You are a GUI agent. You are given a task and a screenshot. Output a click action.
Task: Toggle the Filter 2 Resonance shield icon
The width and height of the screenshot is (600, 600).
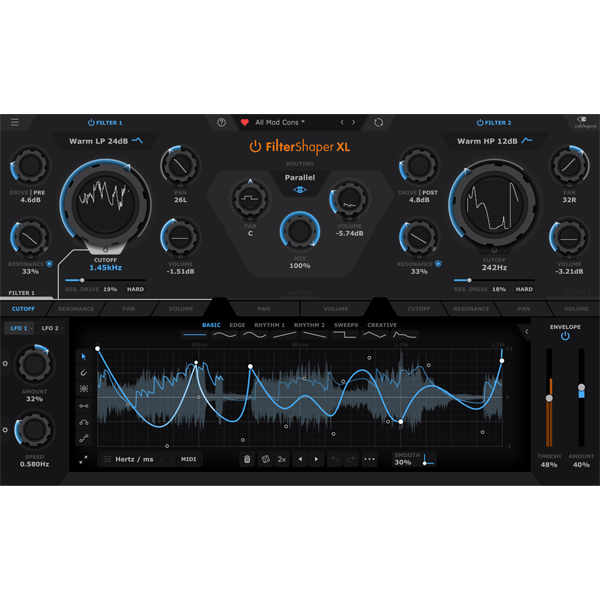click(x=438, y=264)
